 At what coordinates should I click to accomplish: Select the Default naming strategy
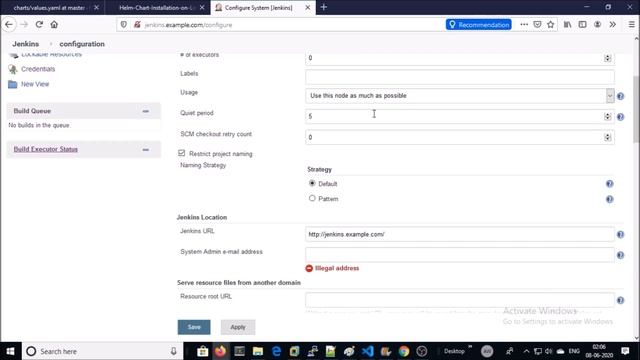point(312,183)
